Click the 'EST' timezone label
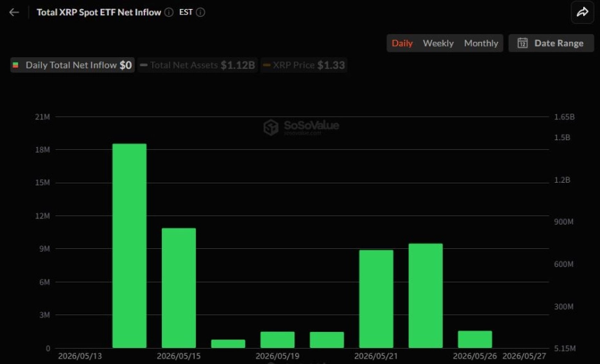The image size is (600, 364). pos(186,13)
